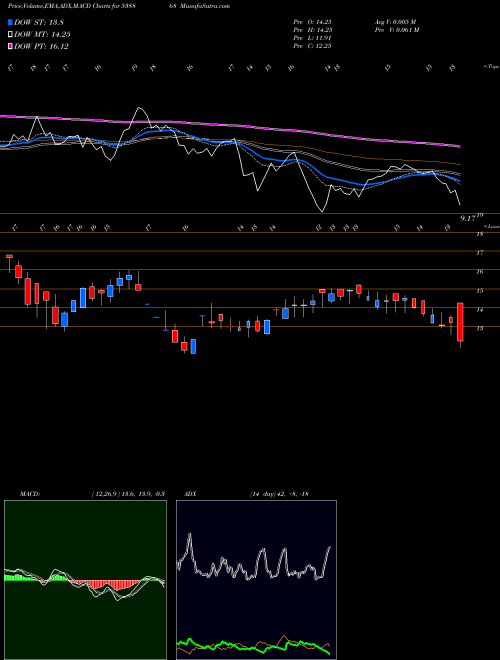Click the 'Pre C: 12.25' close value
This screenshot has height=660, width=500.
tap(312, 46)
